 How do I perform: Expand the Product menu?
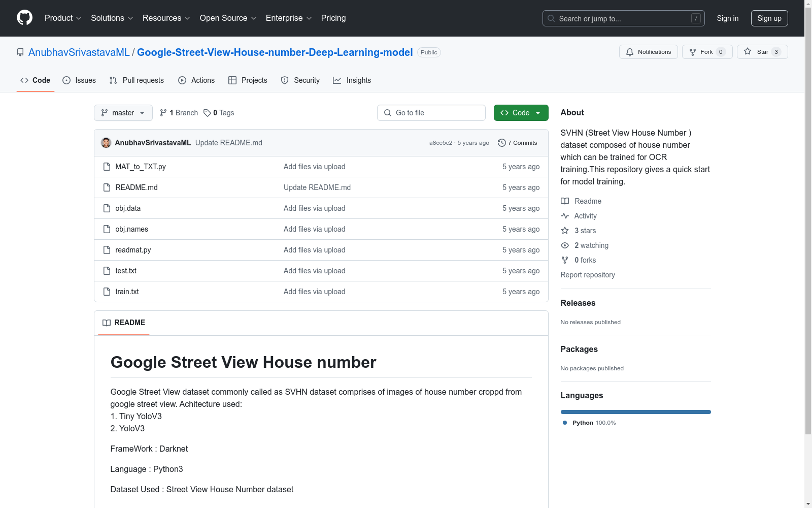click(63, 18)
